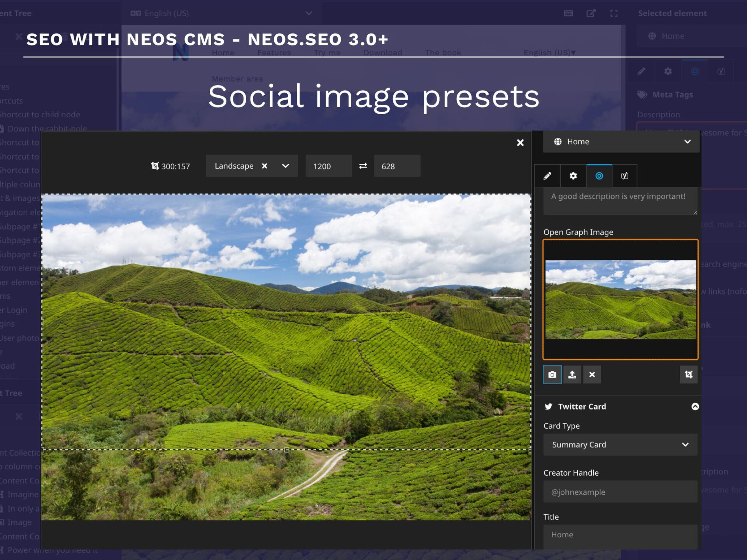
Task: Click the Download navigation link
Action: click(382, 52)
